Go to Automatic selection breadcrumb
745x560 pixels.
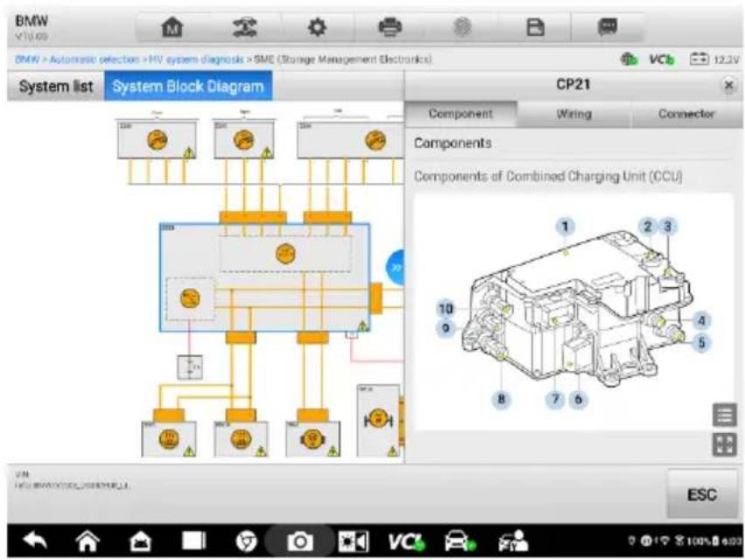point(94,59)
